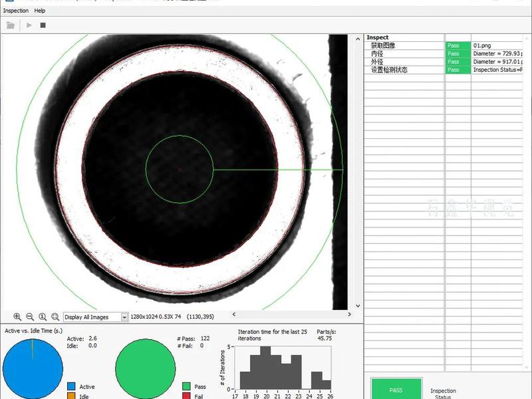The image size is (532, 399).
Task: Click the Diameter = 917.01 result cell
Action: click(497, 62)
